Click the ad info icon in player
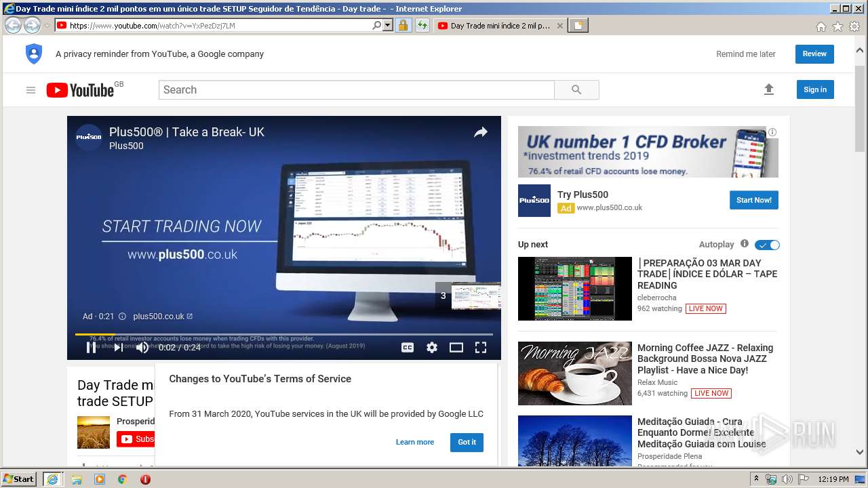This screenshot has width=868, height=488. [x=122, y=317]
